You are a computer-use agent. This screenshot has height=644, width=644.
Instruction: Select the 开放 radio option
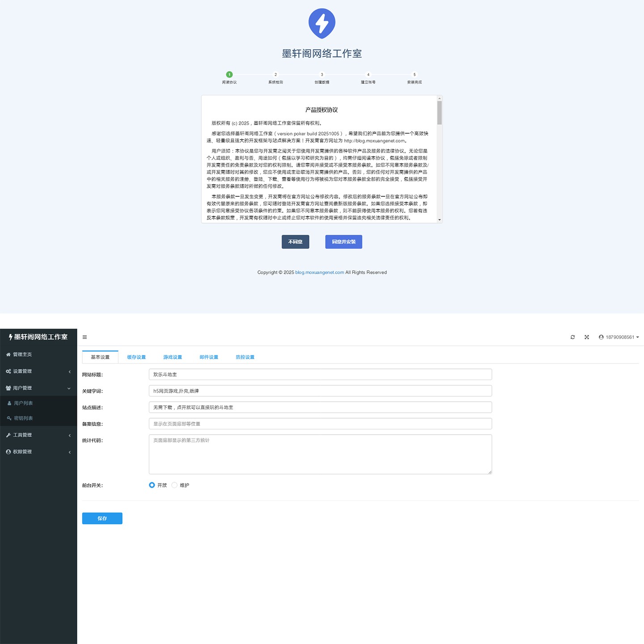[152, 485]
